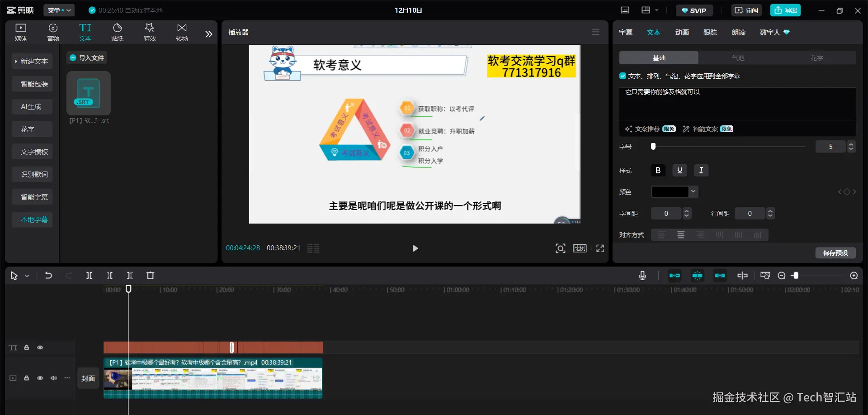Toggle underline text style
This screenshot has width=868, height=415.
coord(679,170)
